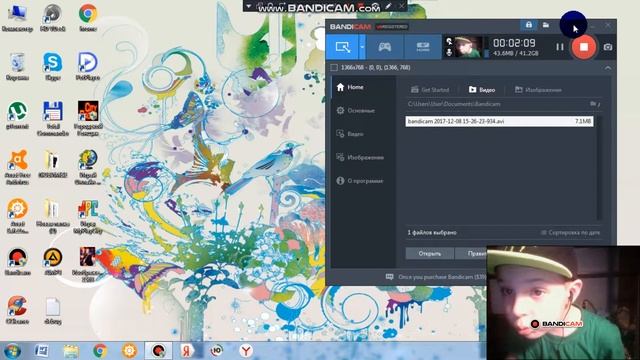Viewport: 640px width, 360px height.
Task: Capture a screenshot with camera icon
Action: pyautogui.click(x=608, y=47)
